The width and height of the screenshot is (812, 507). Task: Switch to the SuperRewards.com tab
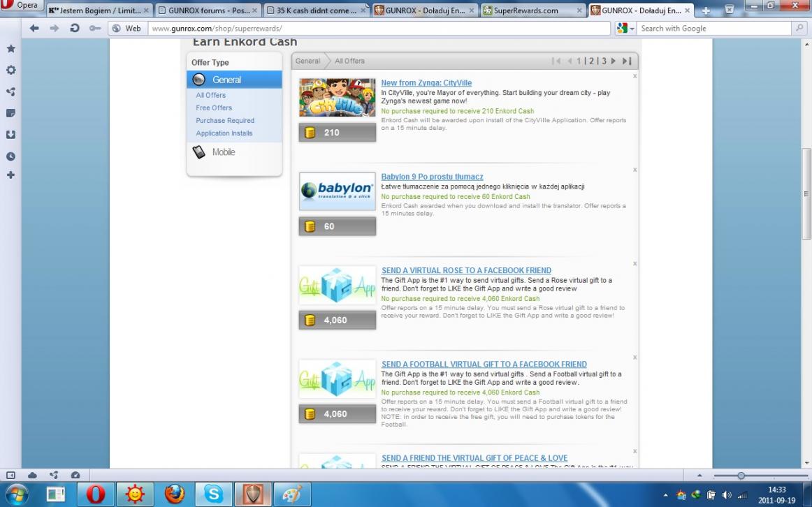pyautogui.click(x=530, y=10)
